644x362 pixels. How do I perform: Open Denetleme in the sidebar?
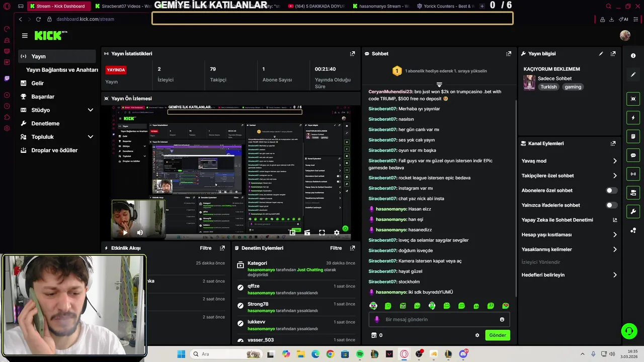[45, 123]
